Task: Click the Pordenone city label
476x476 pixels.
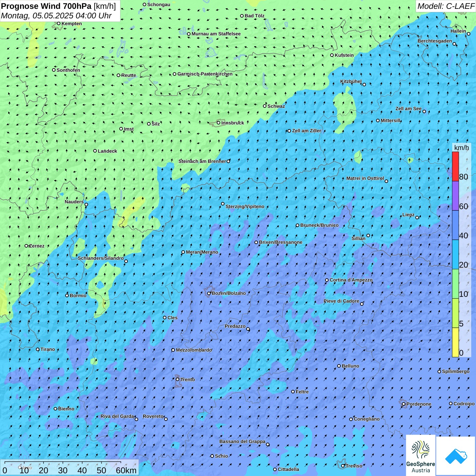Action: tap(419, 404)
